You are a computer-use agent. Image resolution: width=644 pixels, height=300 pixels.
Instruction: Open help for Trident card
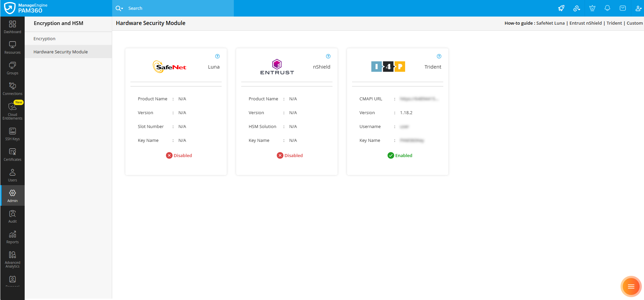(x=439, y=56)
